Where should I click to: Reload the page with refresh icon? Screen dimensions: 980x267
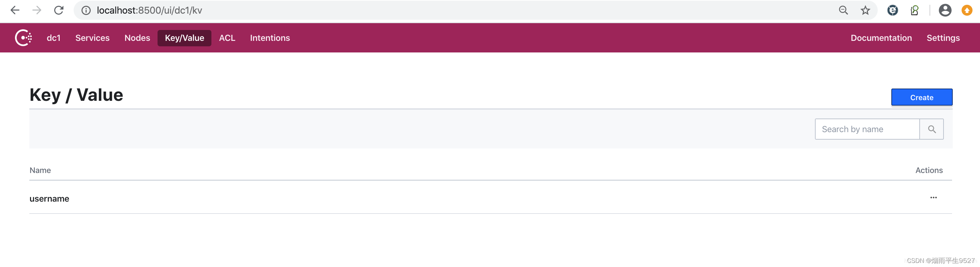pyautogui.click(x=59, y=10)
